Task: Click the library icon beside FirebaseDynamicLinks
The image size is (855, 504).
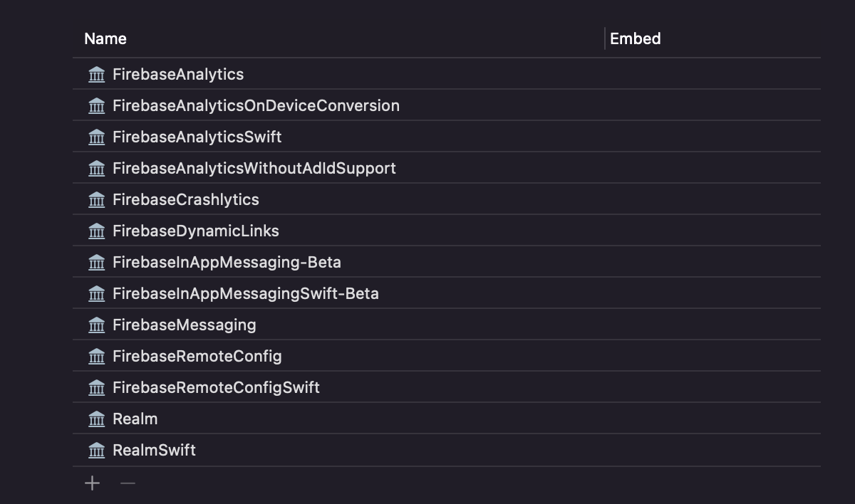Action: point(96,231)
